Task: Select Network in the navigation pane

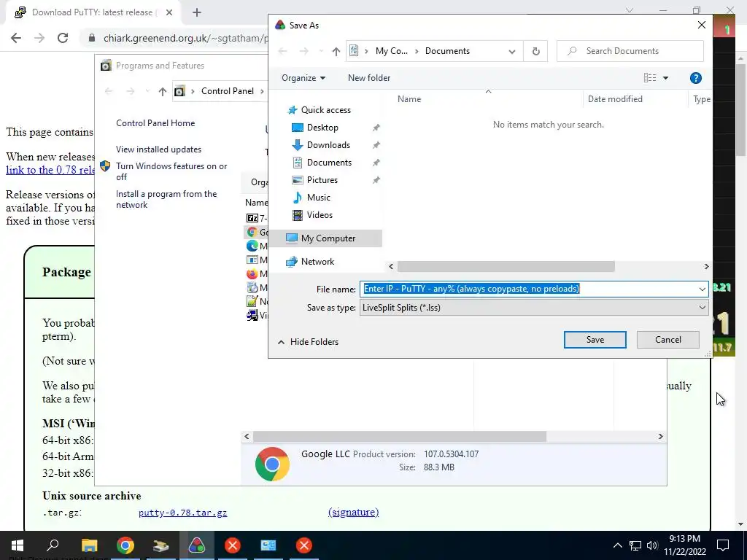Action: click(x=317, y=262)
